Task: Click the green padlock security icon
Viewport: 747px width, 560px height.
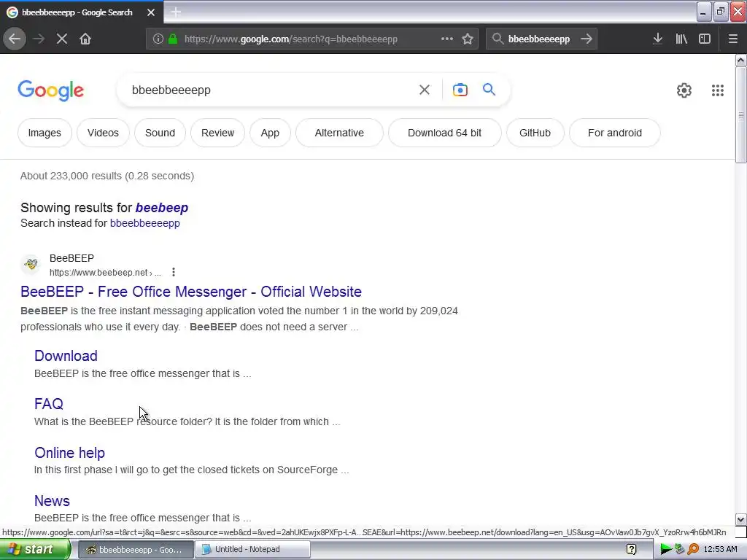Action: point(173,39)
